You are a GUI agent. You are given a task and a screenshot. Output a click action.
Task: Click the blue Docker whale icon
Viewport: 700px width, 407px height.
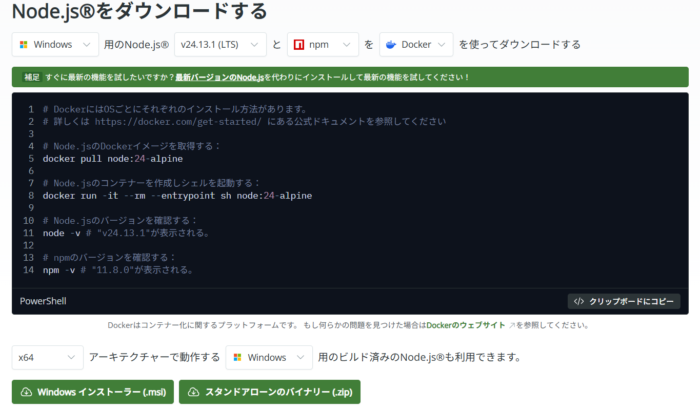coord(389,45)
